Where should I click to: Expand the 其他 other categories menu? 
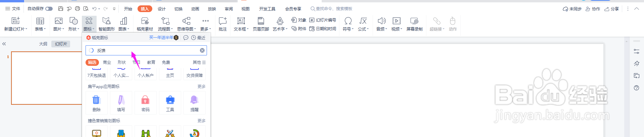pyautogui.click(x=199, y=62)
